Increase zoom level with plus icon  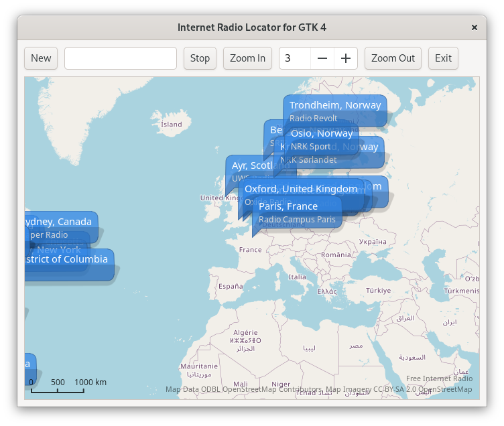346,58
